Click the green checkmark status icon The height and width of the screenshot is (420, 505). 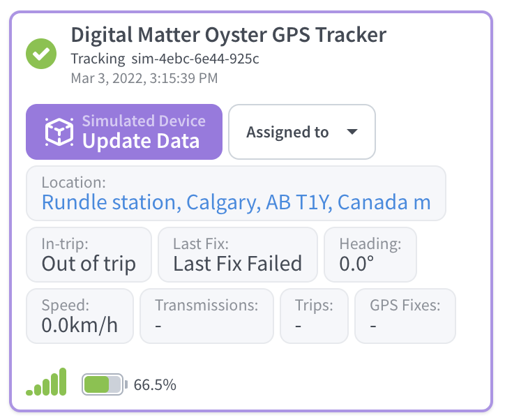tap(41, 54)
